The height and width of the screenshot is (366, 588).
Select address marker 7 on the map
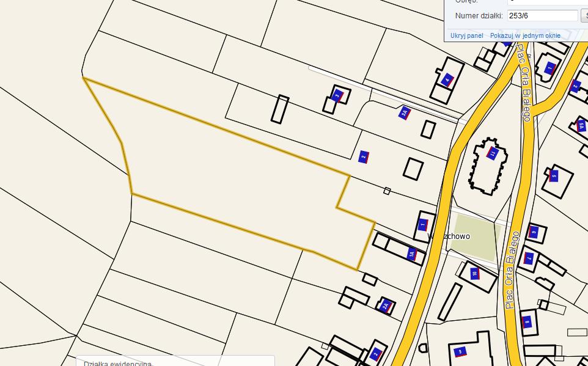point(529,258)
